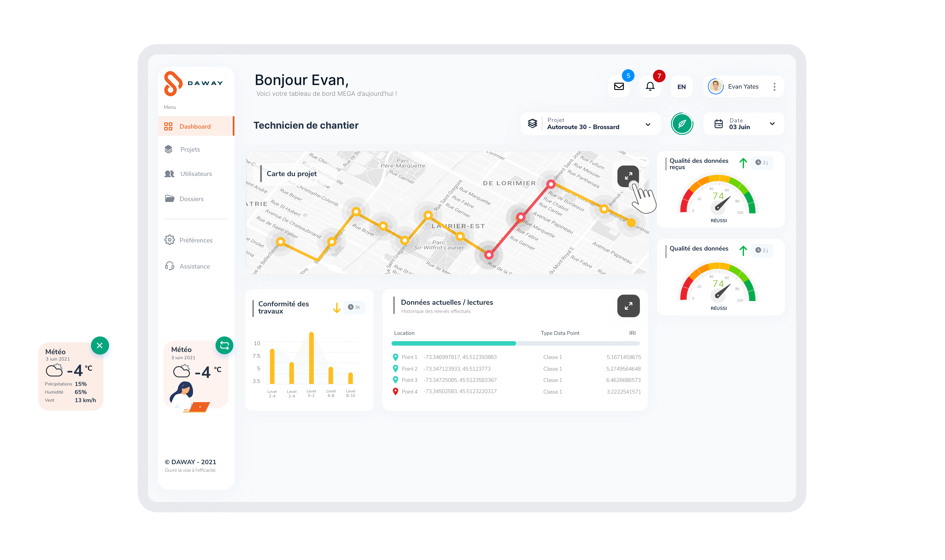The image size is (945, 560).
Task: Click the green eco leaf button
Action: [x=682, y=123]
